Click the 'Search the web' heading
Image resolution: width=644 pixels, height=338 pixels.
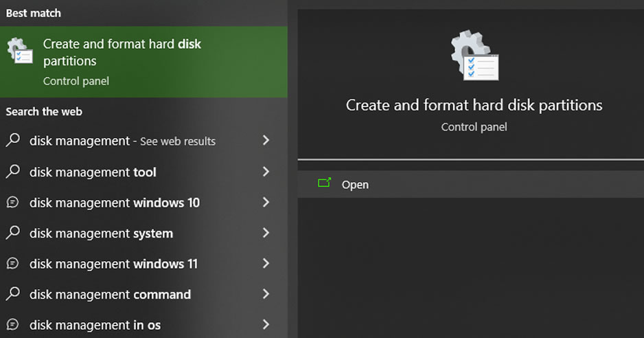(x=44, y=111)
